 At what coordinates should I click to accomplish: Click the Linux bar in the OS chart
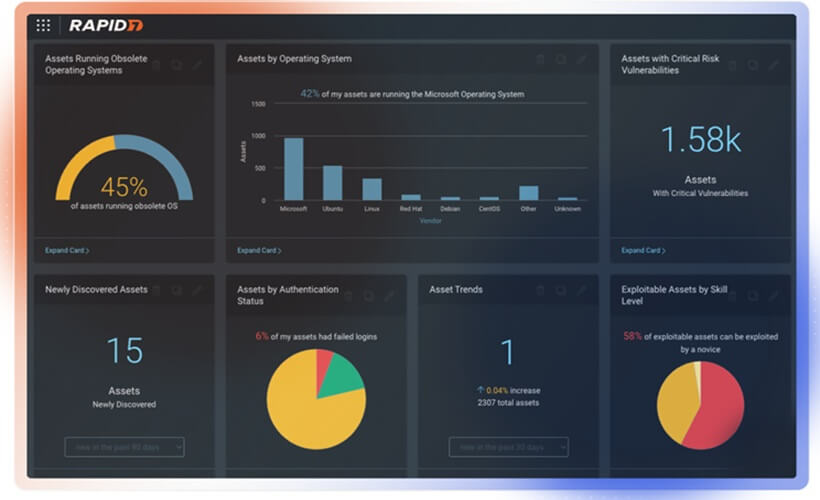[x=372, y=189]
